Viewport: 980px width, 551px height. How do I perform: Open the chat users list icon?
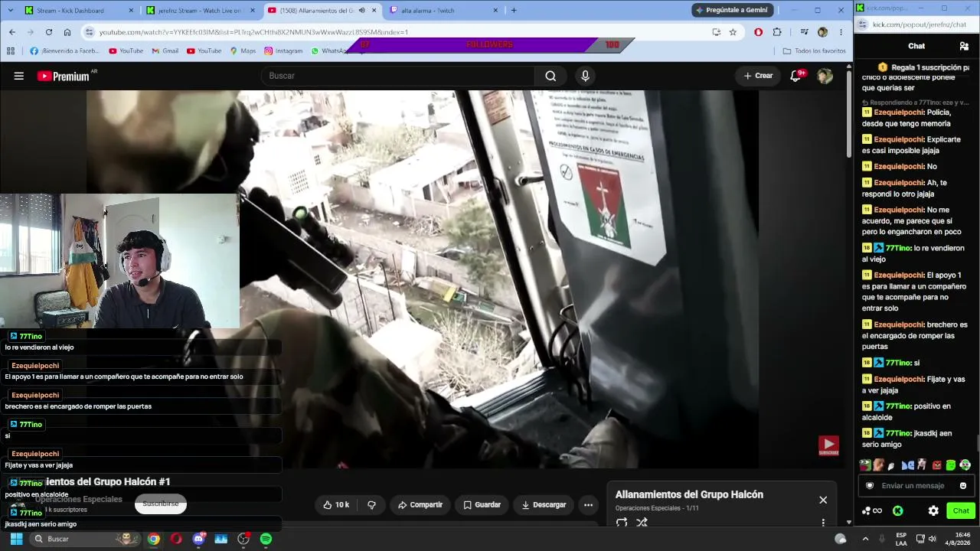coord(964,46)
